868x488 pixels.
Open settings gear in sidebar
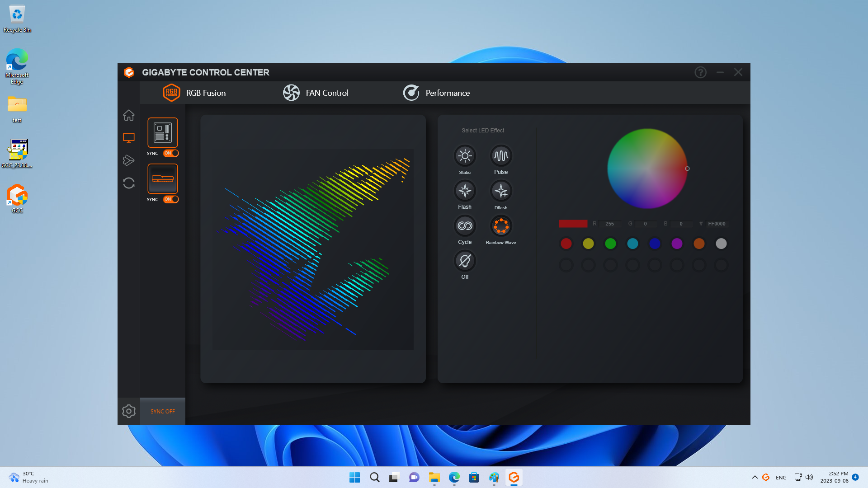[x=129, y=411]
